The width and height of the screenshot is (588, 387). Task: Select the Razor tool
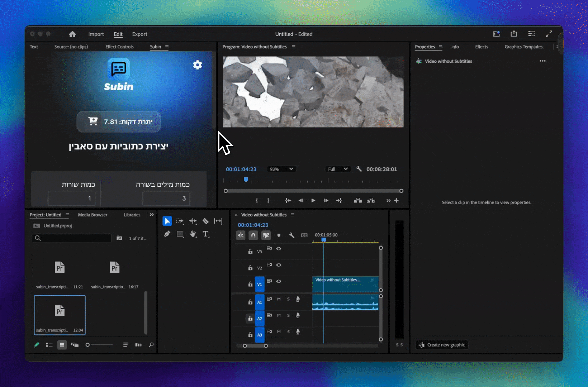[205, 221]
